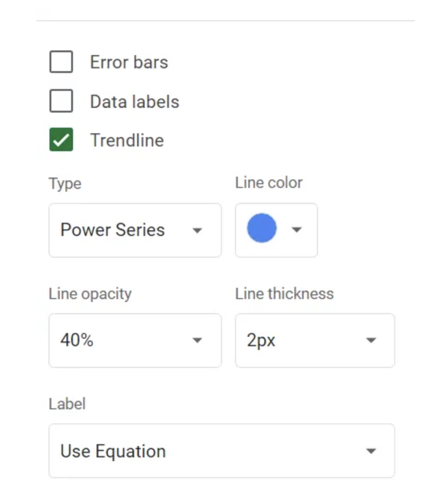This screenshot has height=504, width=439.
Task: Click the caret next to the blue color circle
Action: pos(296,230)
